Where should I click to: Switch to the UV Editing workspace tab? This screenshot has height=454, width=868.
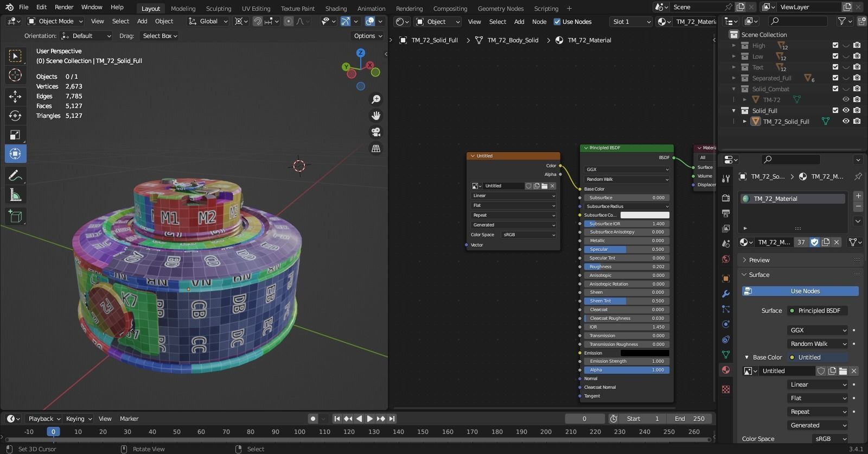point(256,8)
